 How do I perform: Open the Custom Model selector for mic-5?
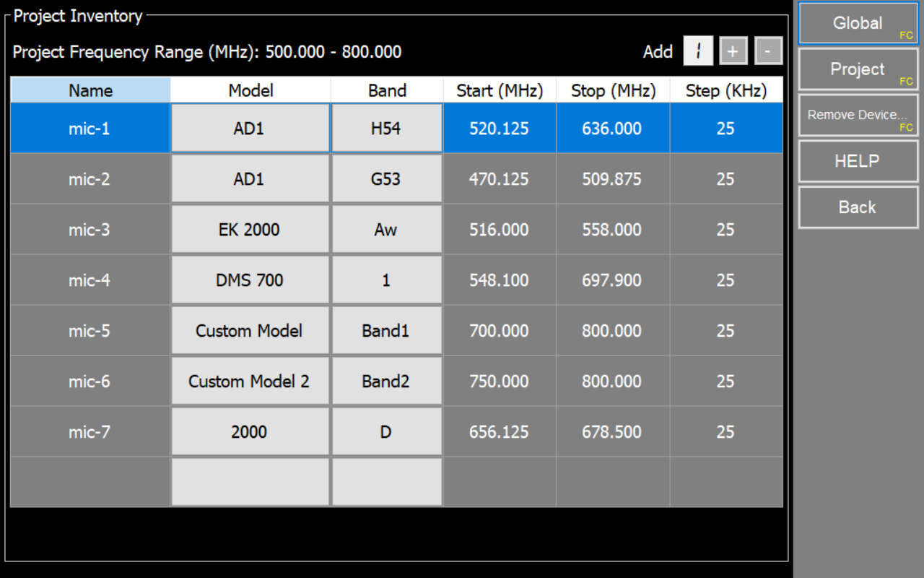[x=250, y=330]
